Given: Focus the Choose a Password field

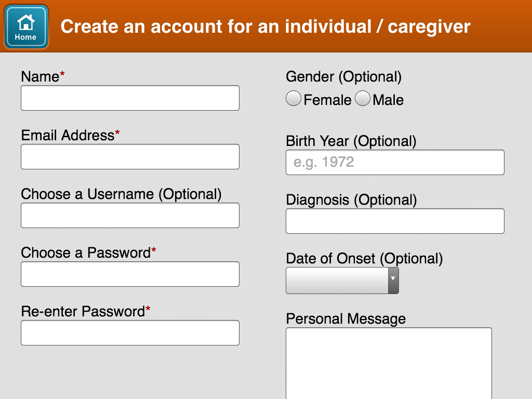Looking at the screenshot, I should pos(130,274).
